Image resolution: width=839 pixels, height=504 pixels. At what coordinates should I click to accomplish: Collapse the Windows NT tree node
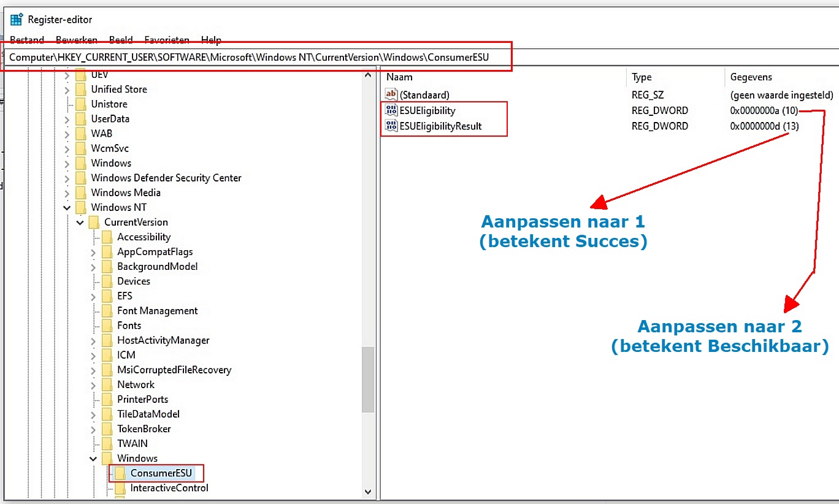point(67,208)
